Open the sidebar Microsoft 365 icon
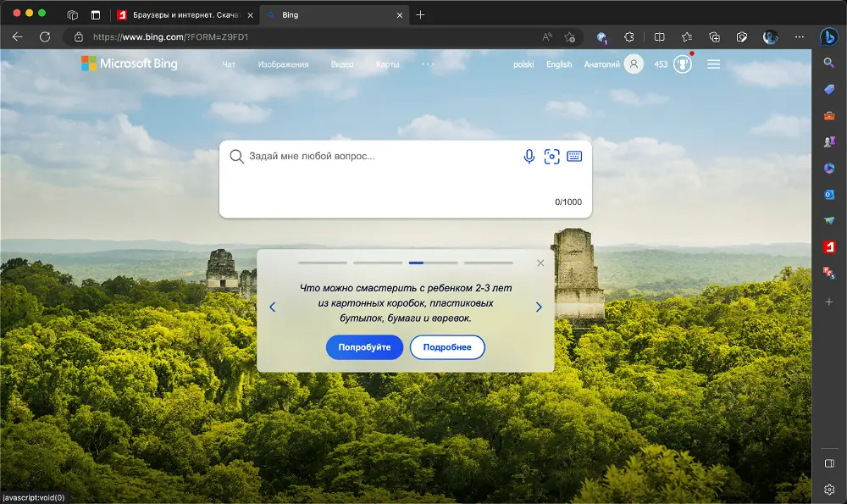 [x=829, y=168]
